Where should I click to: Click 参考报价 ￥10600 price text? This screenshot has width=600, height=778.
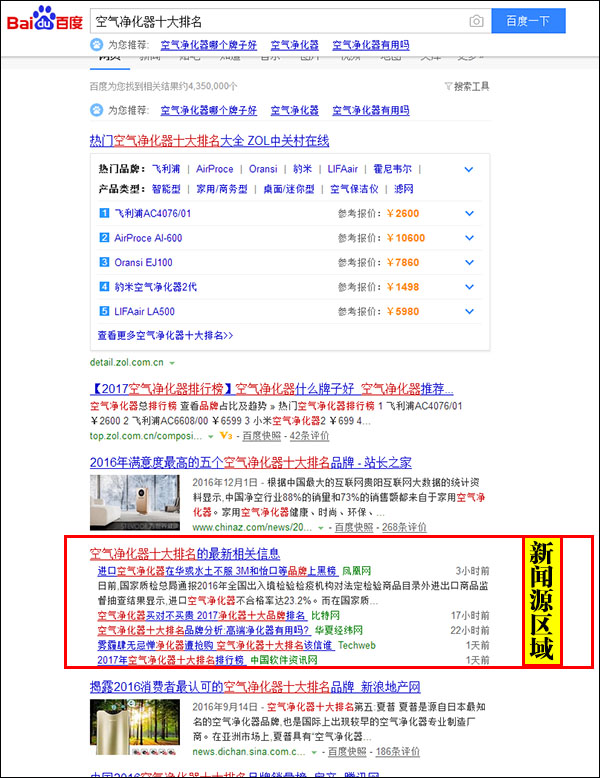pyautogui.click(x=381, y=238)
